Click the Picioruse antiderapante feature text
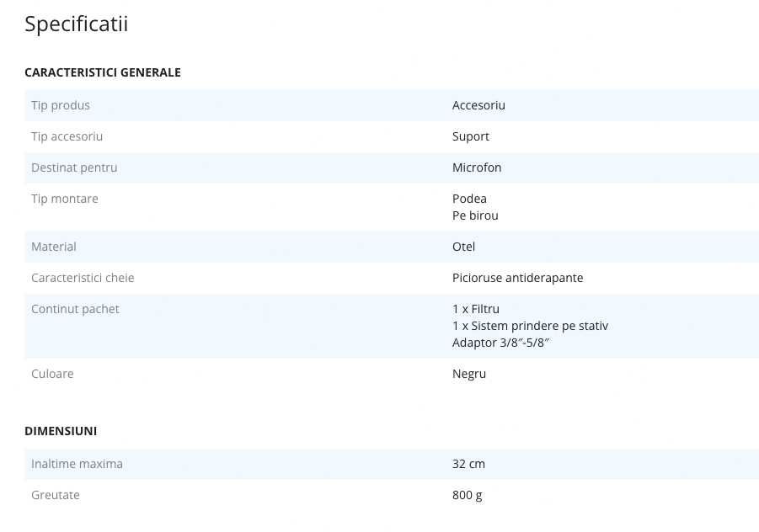Image resolution: width=759 pixels, height=532 pixels. click(x=517, y=278)
